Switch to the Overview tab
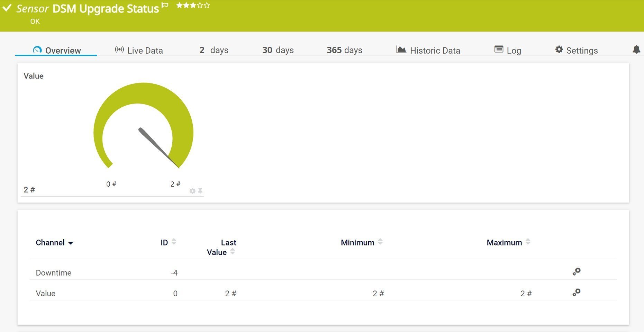The height and width of the screenshot is (332, 644). coord(56,50)
